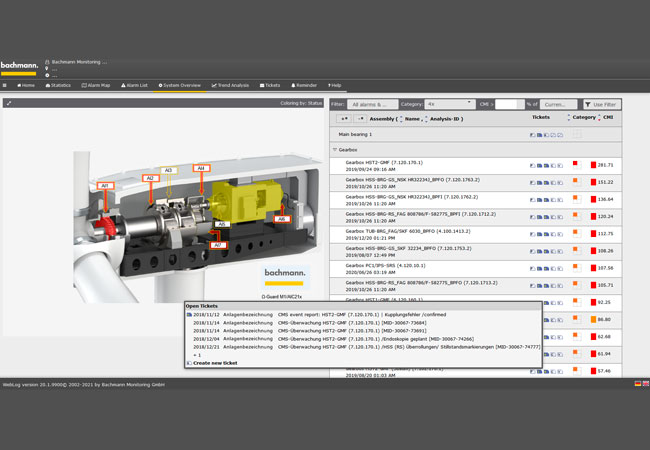
Task: Select Gearbox HSS-BRG-RS_FAG 808786 BPFI row
Action: point(475,217)
